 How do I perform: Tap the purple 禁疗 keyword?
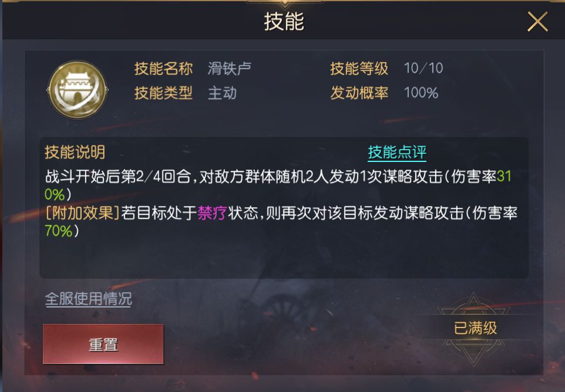click(x=212, y=213)
